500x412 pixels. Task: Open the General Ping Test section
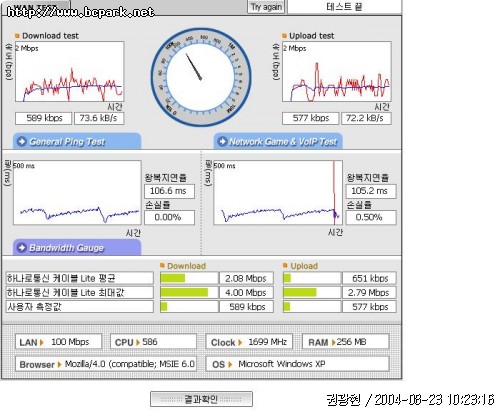tap(77, 141)
